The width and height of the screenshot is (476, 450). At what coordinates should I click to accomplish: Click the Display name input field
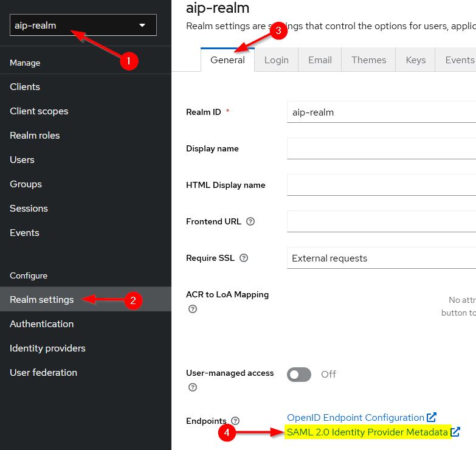381,148
